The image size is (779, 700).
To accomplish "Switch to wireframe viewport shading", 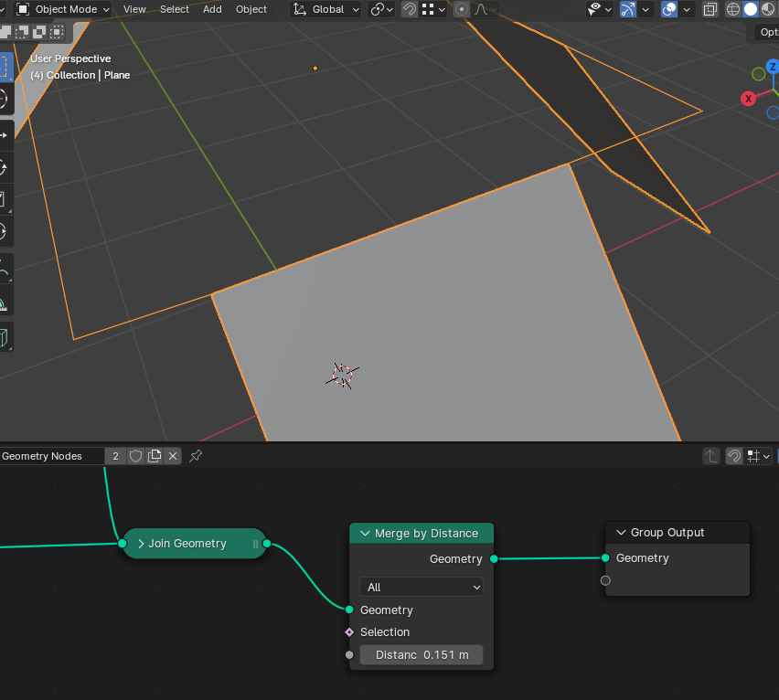I will pos(732,9).
